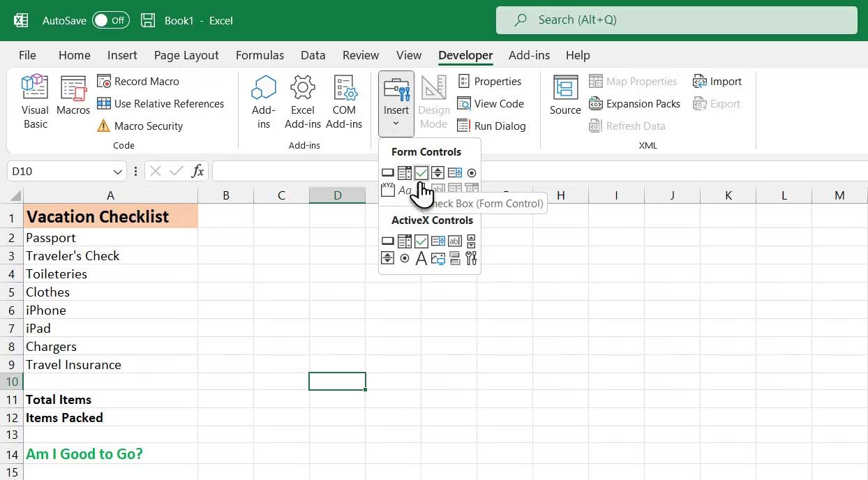Open the Name Box dropdown

pyautogui.click(x=117, y=170)
